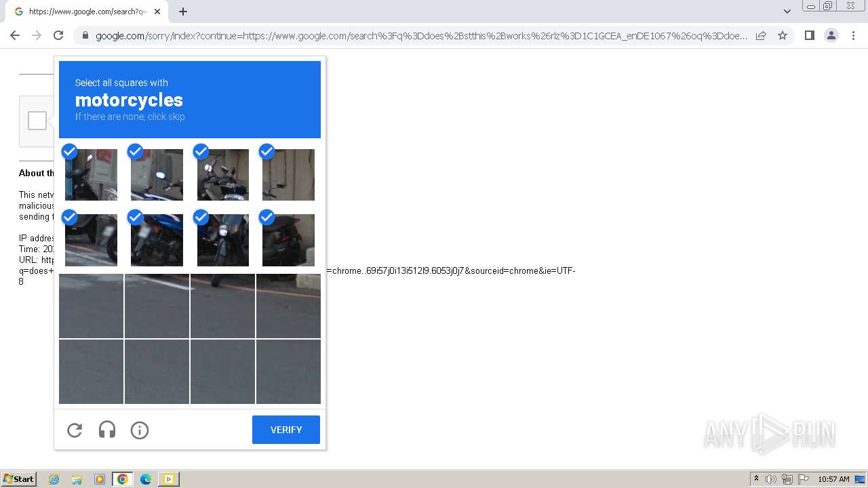Tick the I'm not a robot checkbox
This screenshot has height=488, width=868.
[x=37, y=121]
